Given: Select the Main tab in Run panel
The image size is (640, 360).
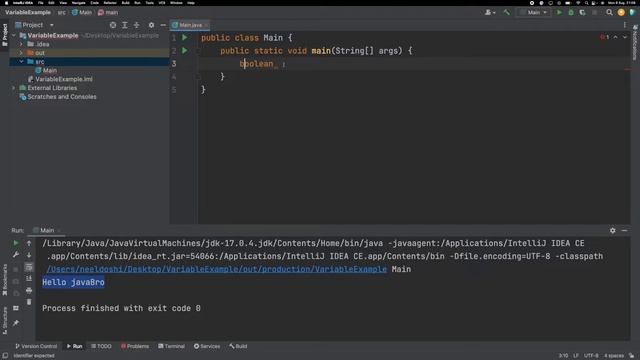Looking at the screenshot, I should point(46,230).
